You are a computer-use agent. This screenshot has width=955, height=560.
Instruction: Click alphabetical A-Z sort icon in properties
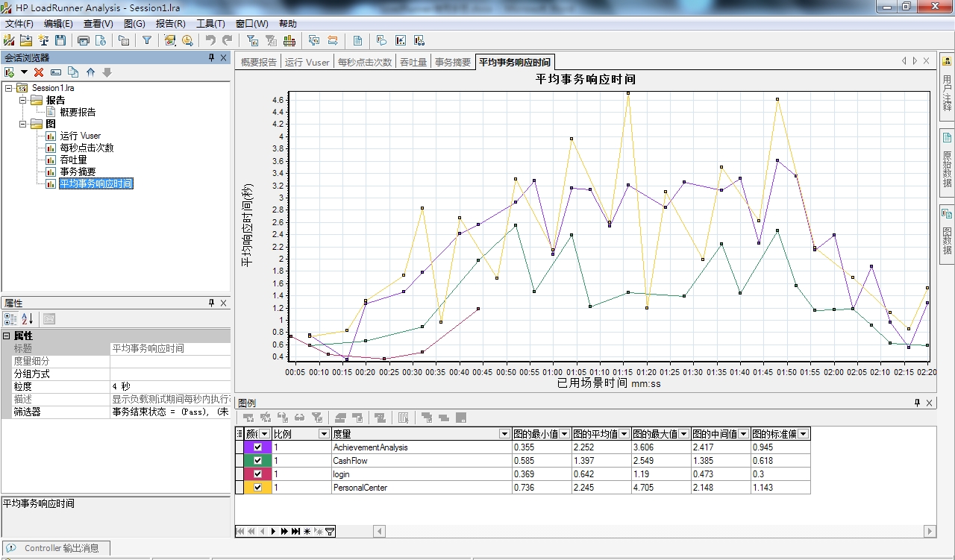point(28,318)
